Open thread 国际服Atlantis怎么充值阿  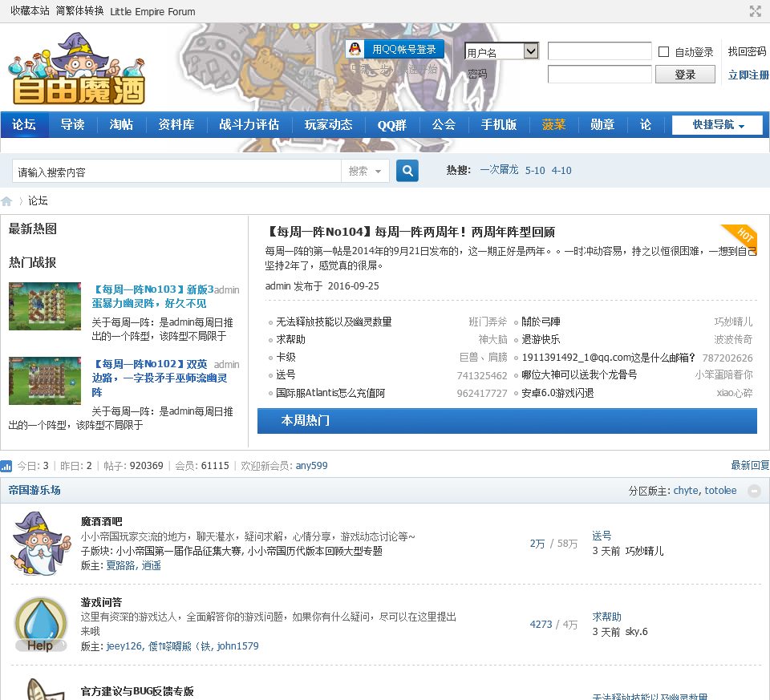[x=330, y=393]
